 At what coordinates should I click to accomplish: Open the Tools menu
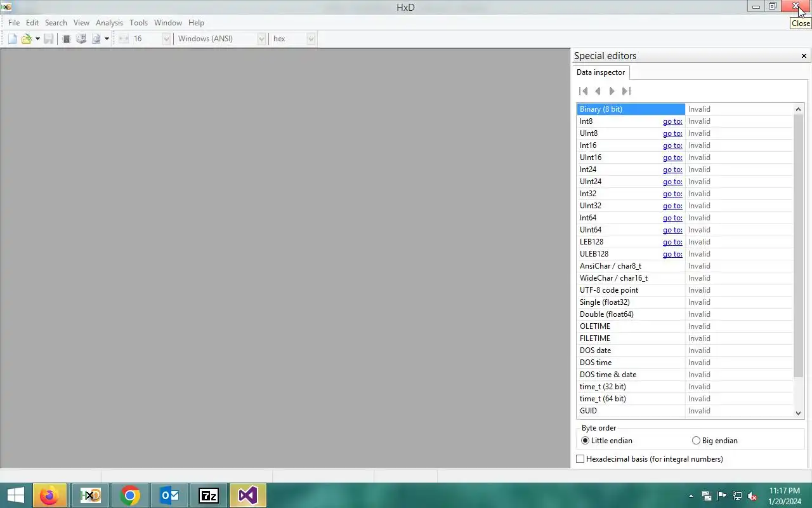(138, 23)
